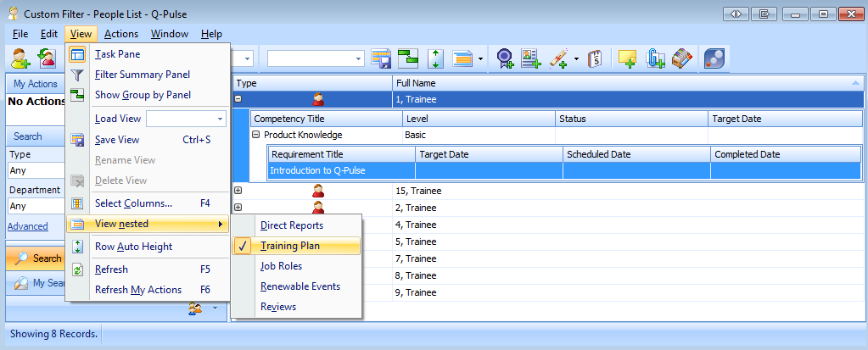The height and width of the screenshot is (350, 868).
Task: Click the application icon in the title bar
Action: pos(13,14)
